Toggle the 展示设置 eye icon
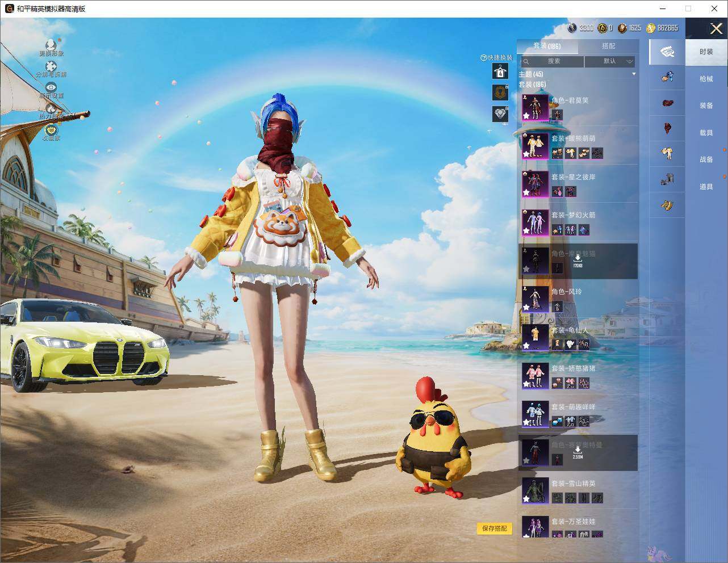This screenshot has width=728, height=563. pyautogui.click(x=51, y=87)
